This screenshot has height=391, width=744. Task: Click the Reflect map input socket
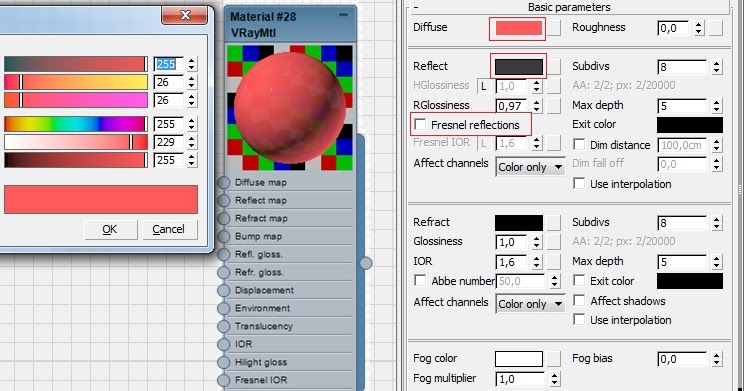tap(223, 201)
